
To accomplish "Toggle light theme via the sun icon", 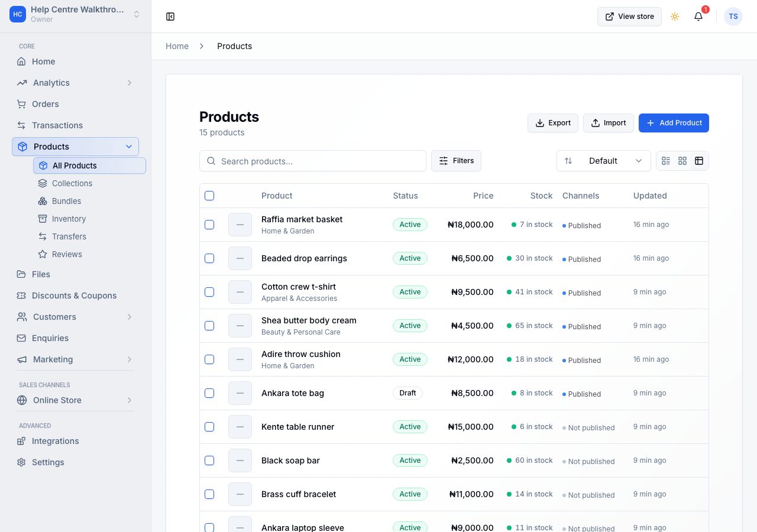I will (675, 17).
